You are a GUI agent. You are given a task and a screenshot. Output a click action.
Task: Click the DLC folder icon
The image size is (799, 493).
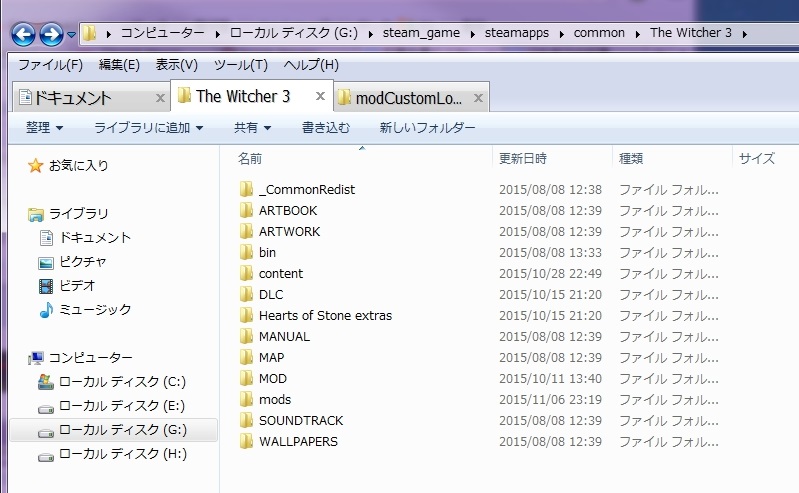pyautogui.click(x=246, y=294)
